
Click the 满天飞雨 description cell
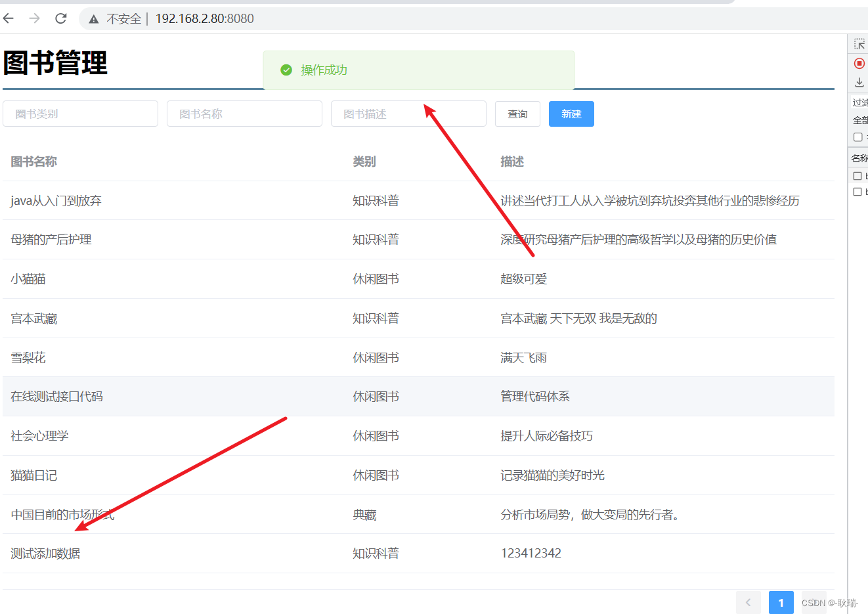click(524, 358)
